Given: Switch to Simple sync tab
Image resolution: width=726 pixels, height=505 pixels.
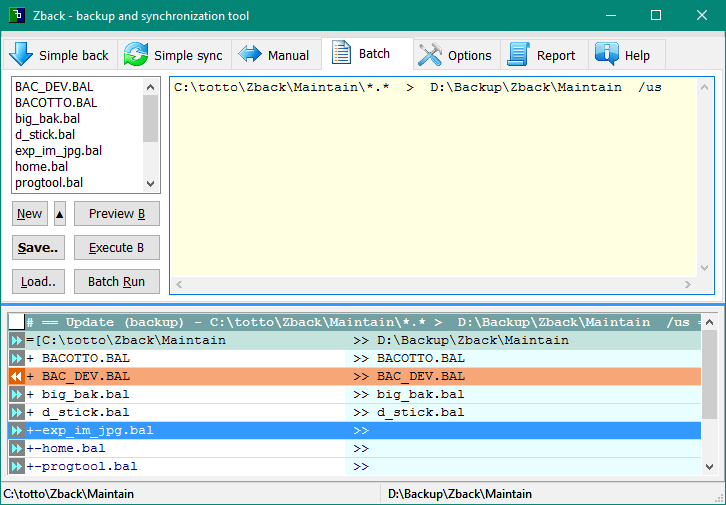Looking at the screenshot, I should (x=174, y=55).
